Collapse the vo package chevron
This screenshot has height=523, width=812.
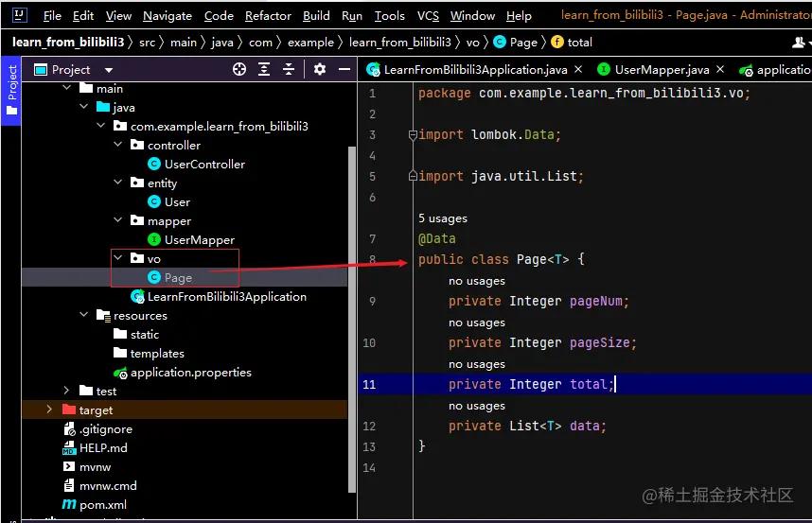[x=118, y=257]
